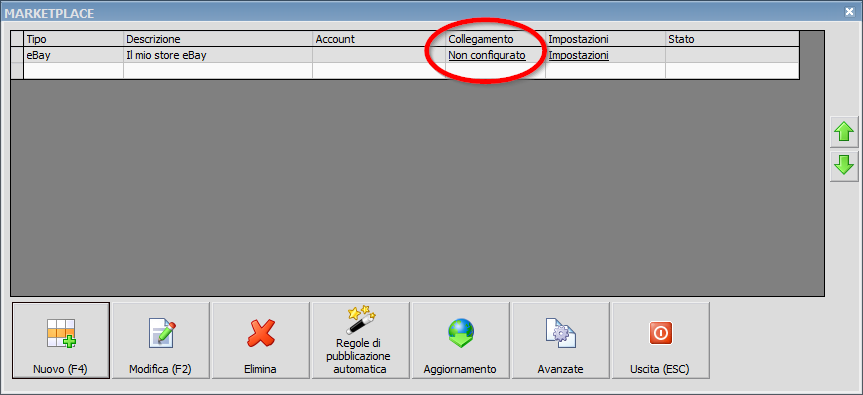Select the row selector of eBay row
This screenshot has width=863, height=395.
[x=17, y=55]
